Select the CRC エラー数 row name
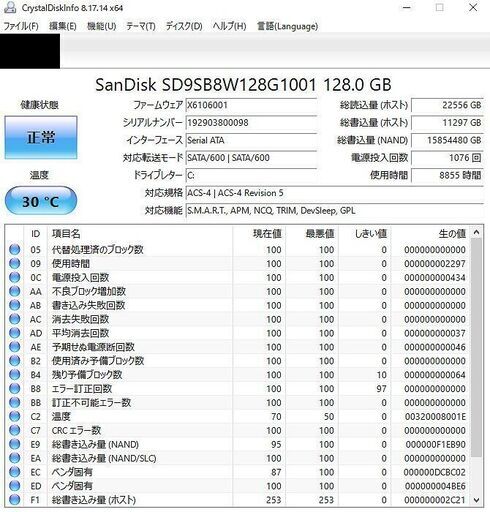The image size is (490, 512). (x=76, y=430)
